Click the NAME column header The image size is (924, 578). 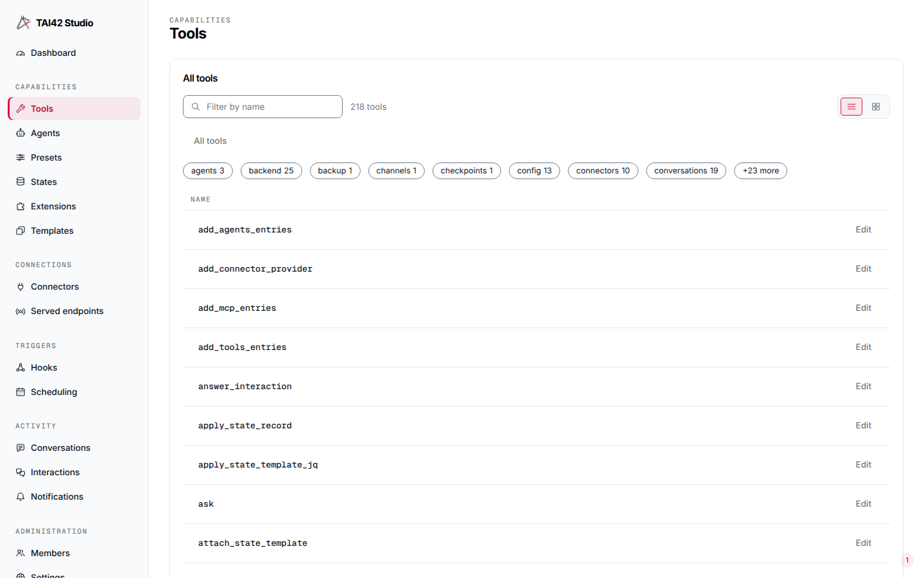(x=200, y=200)
